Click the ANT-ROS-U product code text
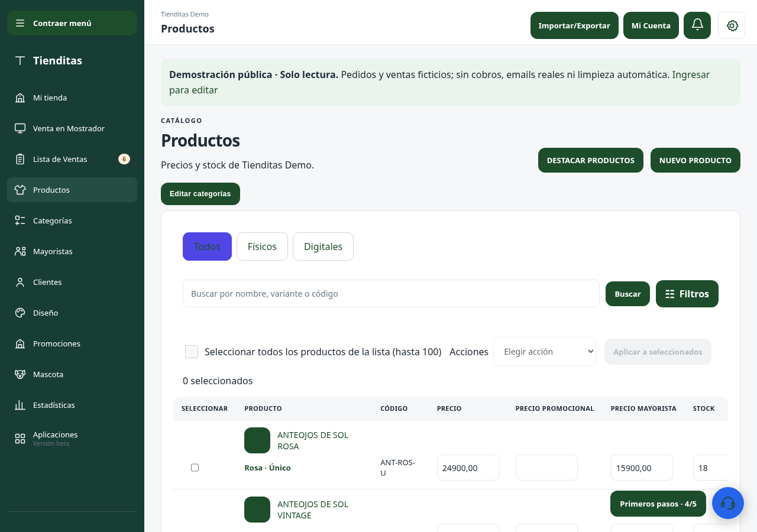757x532 pixels. pos(397,468)
